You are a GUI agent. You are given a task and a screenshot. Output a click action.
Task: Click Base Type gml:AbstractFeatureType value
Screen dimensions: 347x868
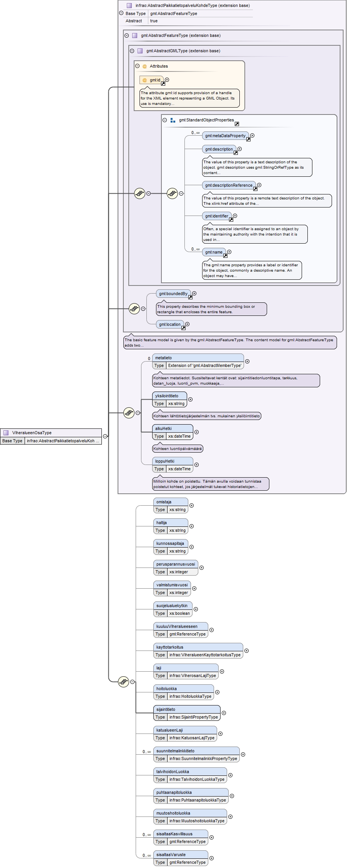(x=174, y=13)
